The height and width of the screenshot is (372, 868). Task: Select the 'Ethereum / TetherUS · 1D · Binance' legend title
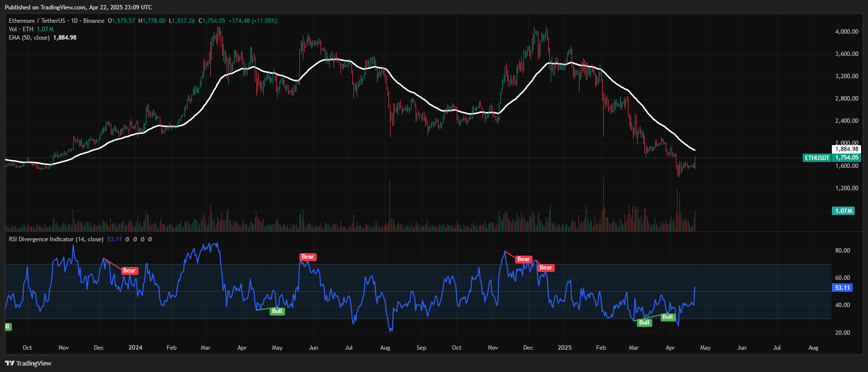click(x=56, y=21)
